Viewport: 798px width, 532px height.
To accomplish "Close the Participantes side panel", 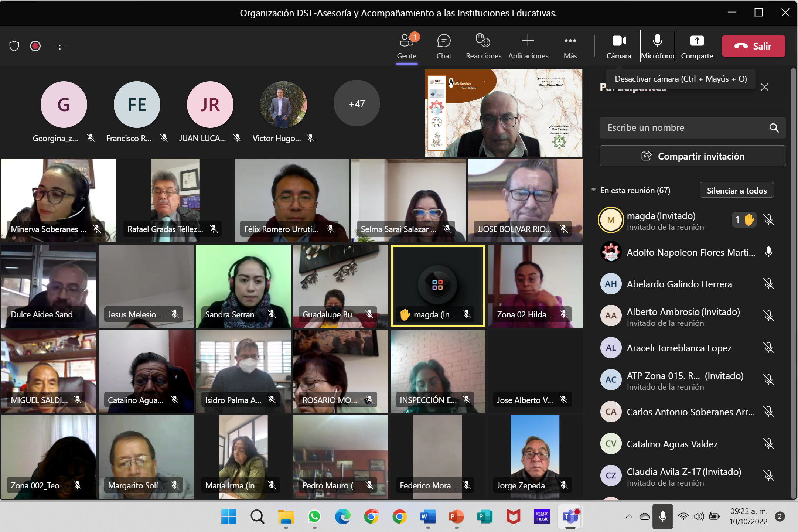I will (x=764, y=87).
